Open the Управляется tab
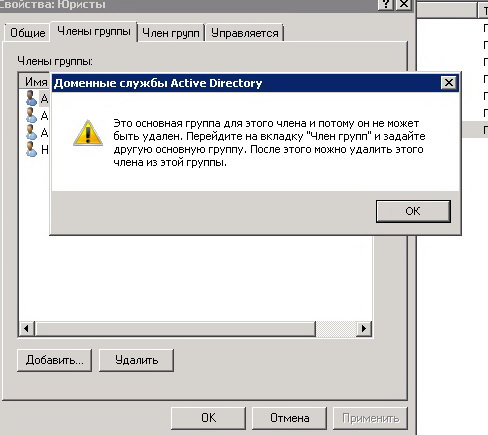The image size is (488, 435). [245, 33]
